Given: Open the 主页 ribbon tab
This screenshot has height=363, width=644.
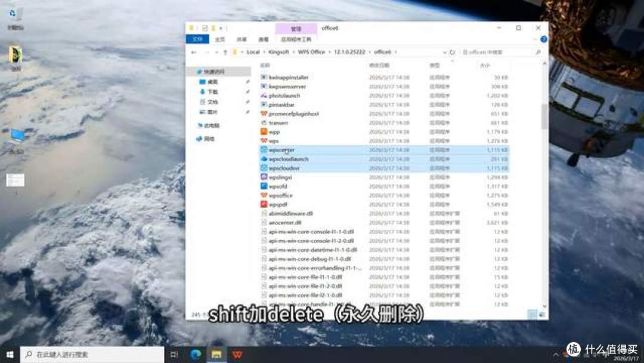Looking at the screenshot, I should tap(219, 39).
